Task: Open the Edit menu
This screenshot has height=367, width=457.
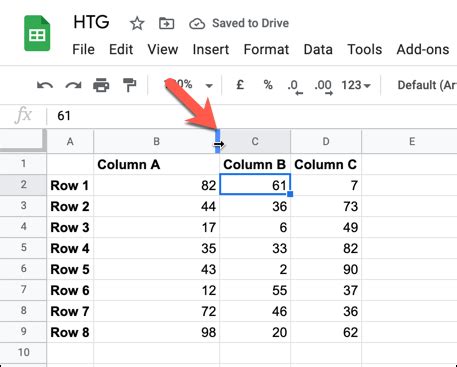Action: tap(121, 49)
